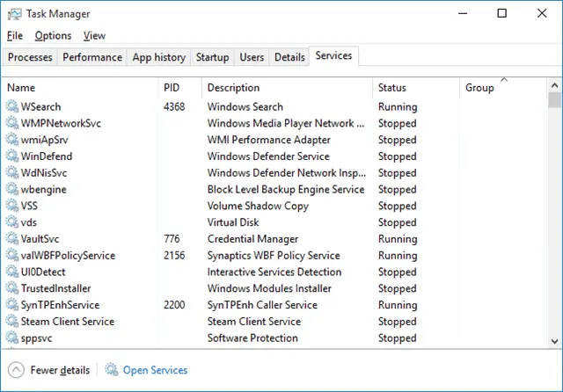Viewport: 563px width, 392px height.
Task: Sort services by PID column header
Action: tap(179, 88)
